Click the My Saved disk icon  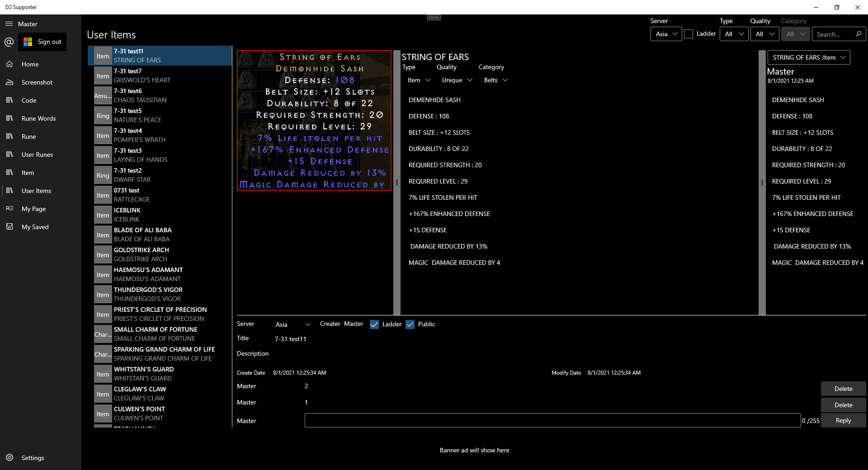tap(9, 227)
